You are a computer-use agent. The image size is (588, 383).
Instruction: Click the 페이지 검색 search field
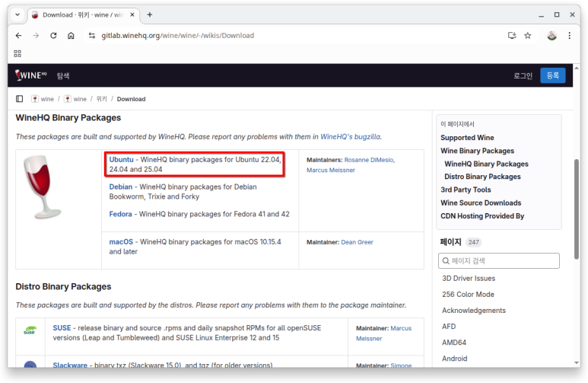pyautogui.click(x=499, y=260)
